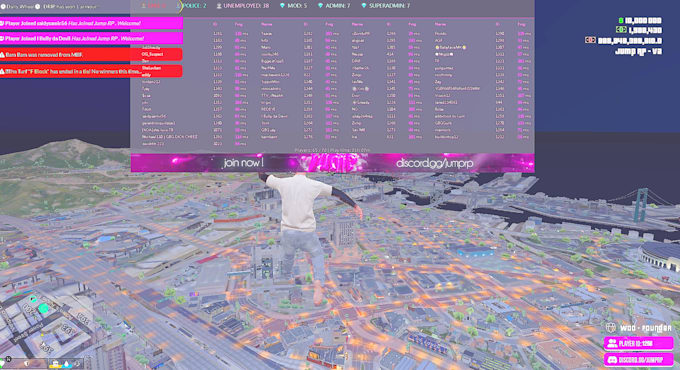Click the stress status icon
680x370 pixels.
(78, 363)
